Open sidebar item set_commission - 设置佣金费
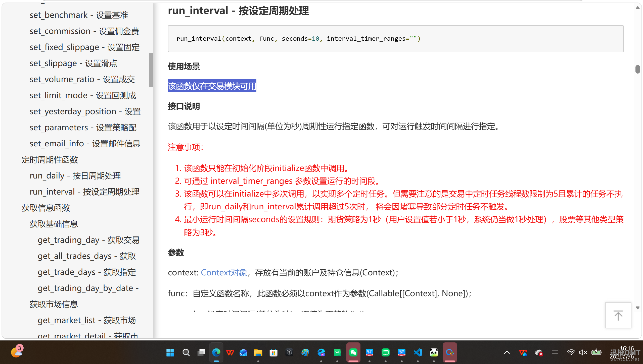Screen dimensions: 643x364 pyautogui.click(x=84, y=31)
